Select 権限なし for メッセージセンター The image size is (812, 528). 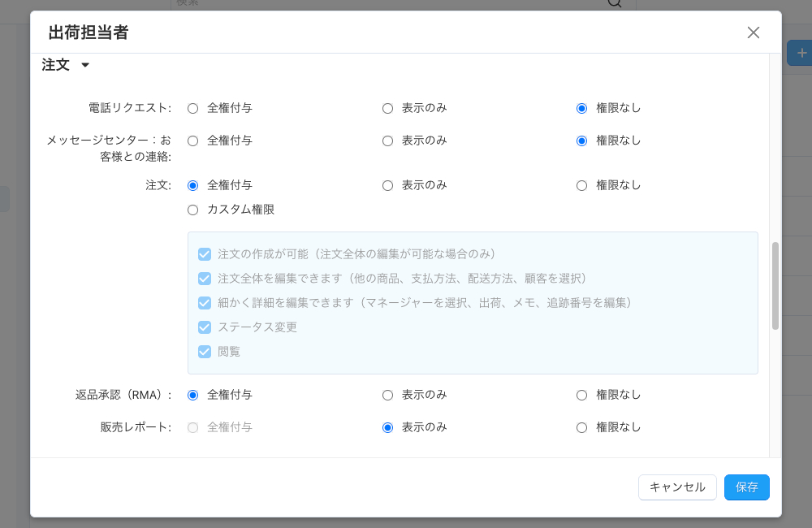click(581, 141)
